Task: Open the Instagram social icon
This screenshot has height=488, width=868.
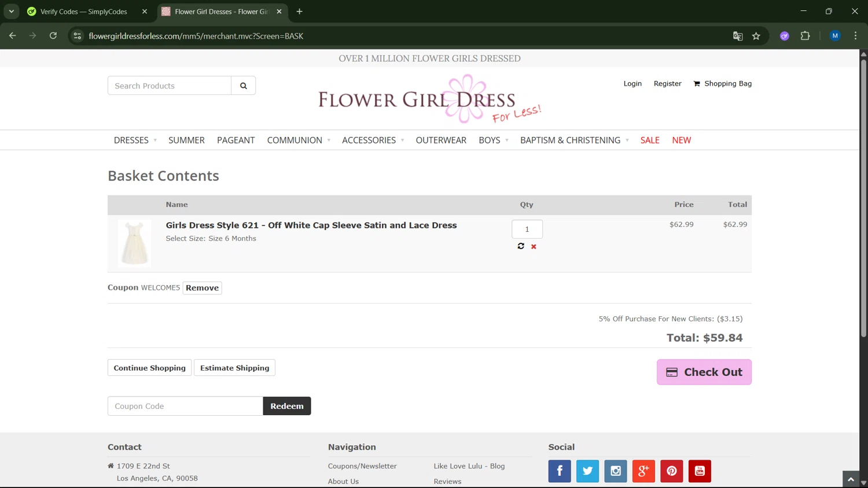Action: tap(616, 471)
